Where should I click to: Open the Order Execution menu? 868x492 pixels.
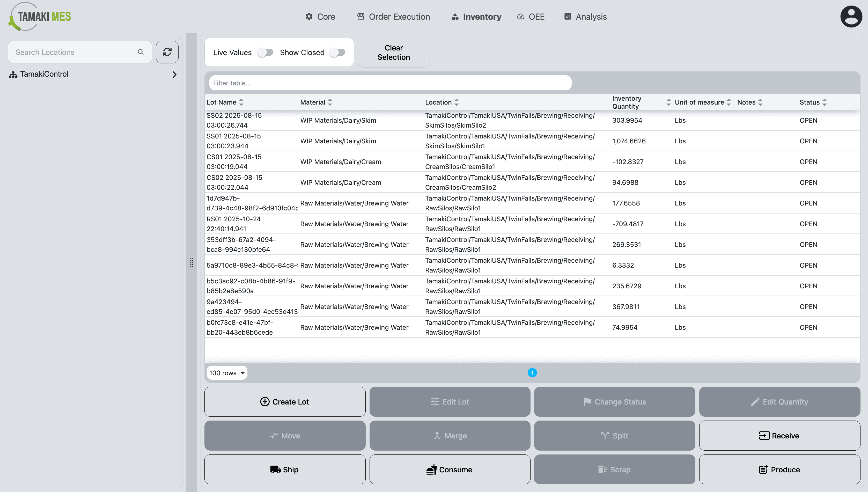click(x=394, y=17)
